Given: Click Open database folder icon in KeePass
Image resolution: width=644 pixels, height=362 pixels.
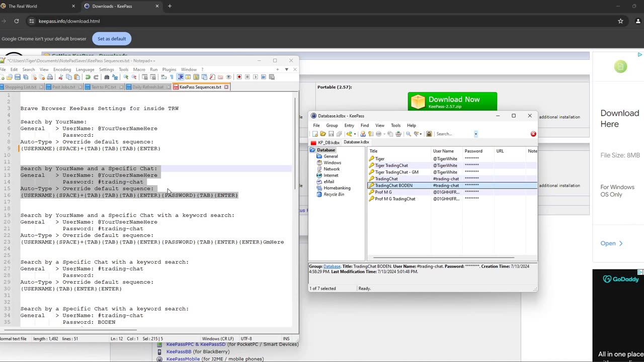Looking at the screenshot, I should point(323,134).
